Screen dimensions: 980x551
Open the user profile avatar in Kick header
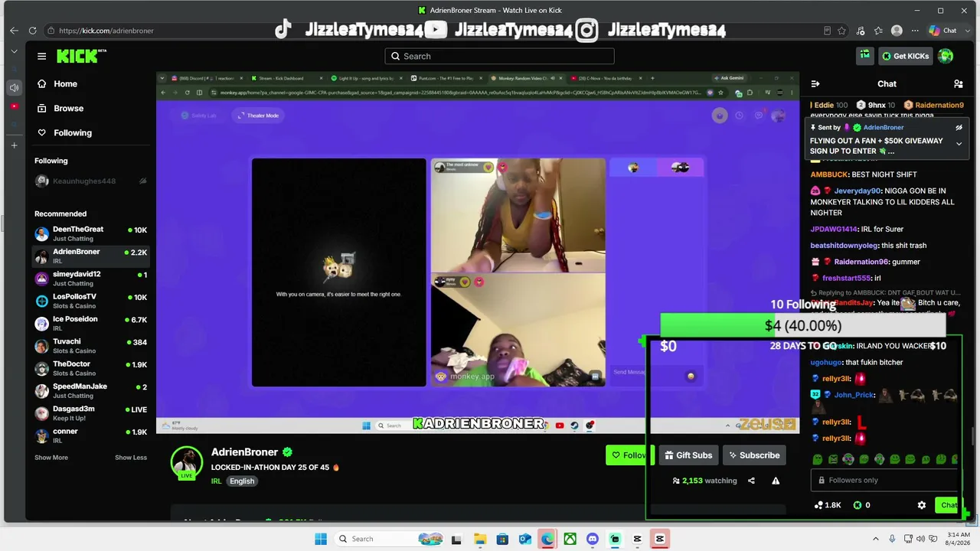(946, 56)
